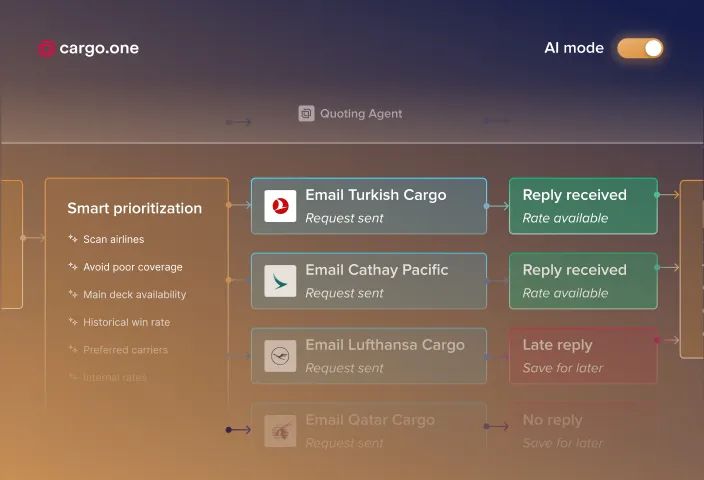704x480 pixels.
Task: Click the Turkish Airlines logo
Action: 280,206
